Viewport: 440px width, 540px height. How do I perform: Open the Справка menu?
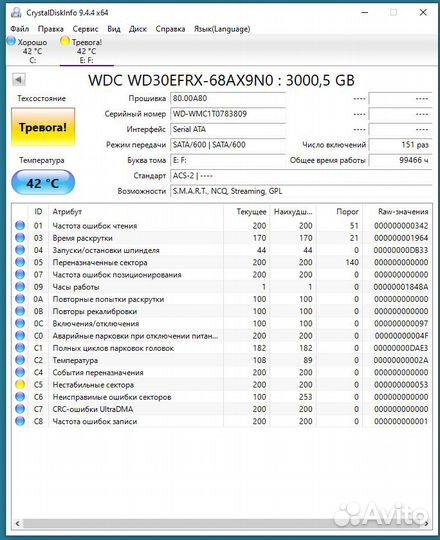coord(170,29)
